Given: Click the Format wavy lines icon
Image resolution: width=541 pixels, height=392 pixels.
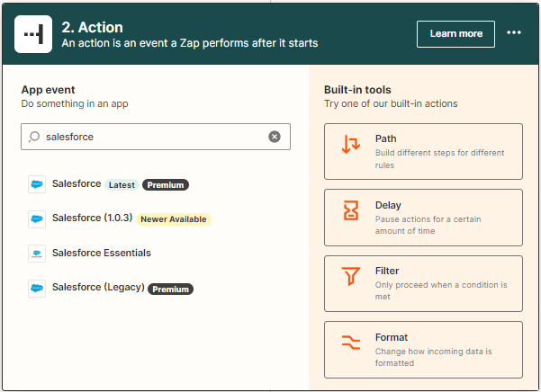Looking at the screenshot, I should coord(351,343).
